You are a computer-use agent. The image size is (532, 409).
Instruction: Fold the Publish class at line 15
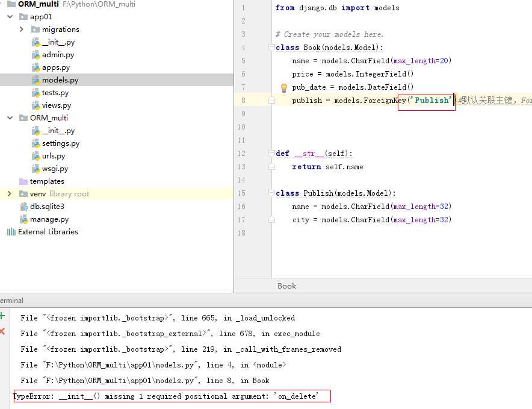(x=271, y=193)
